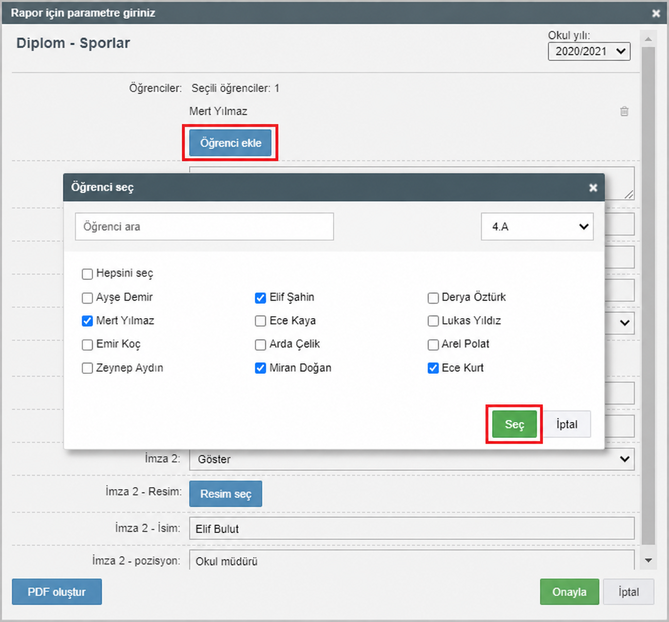Tick the Derya Öztürk checkbox
This screenshot has height=622, width=669.
pyautogui.click(x=433, y=298)
